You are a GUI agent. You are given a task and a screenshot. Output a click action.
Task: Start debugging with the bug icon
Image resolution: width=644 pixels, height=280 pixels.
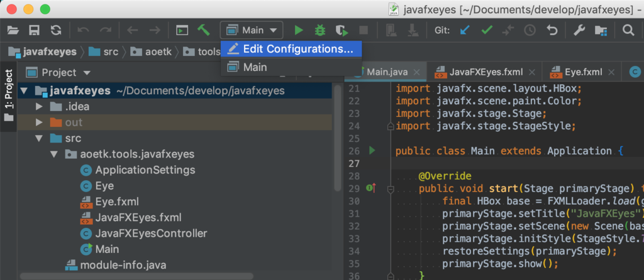[320, 30]
